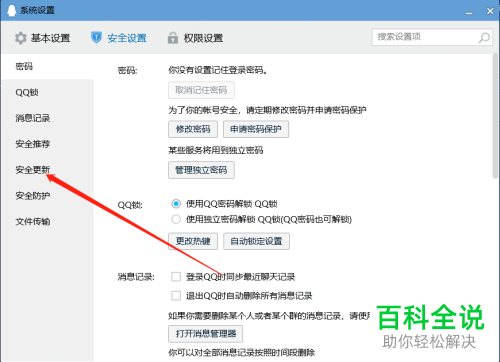Screen dimensions: 500x362
Task: Click the vertical scrollbar thumb
Action: click(x=495, y=117)
